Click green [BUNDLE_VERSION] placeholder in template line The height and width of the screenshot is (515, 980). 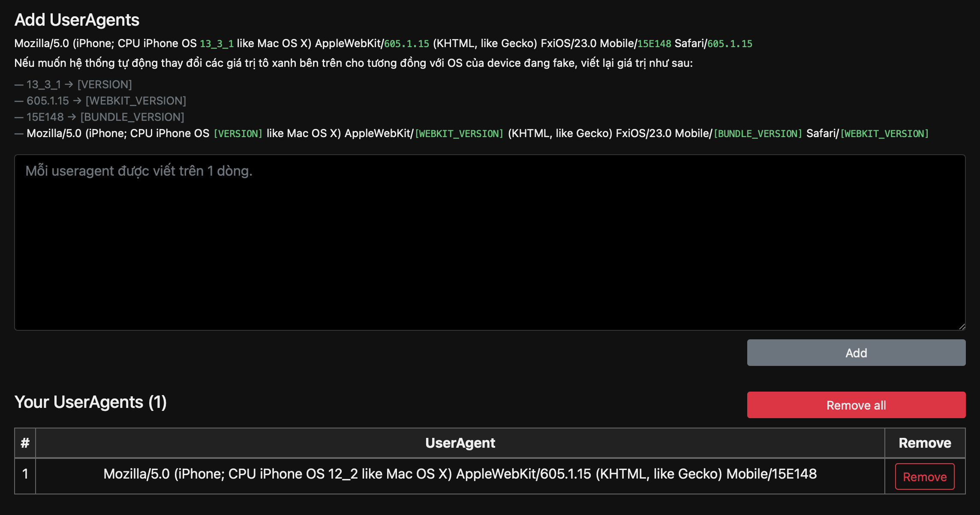pyautogui.click(x=758, y=134)
